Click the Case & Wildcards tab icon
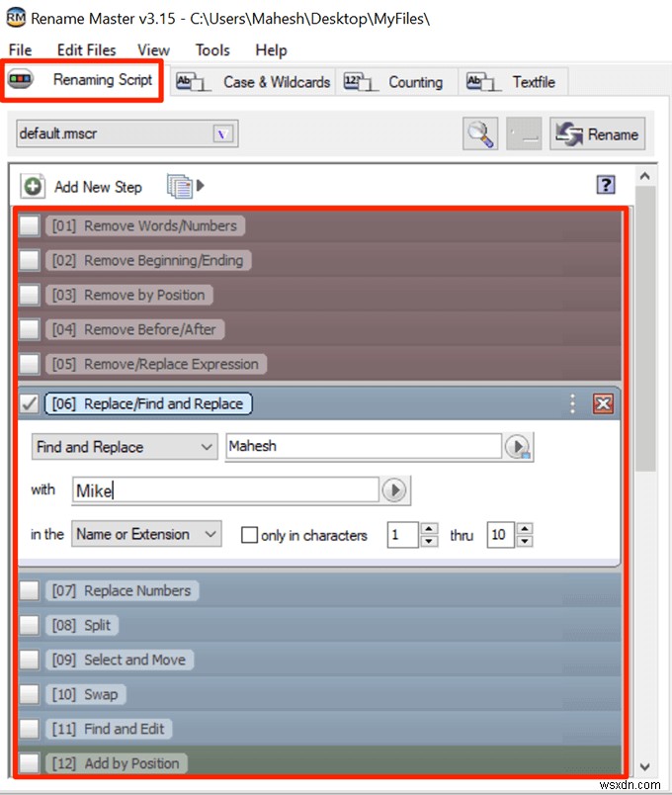This screenshot has width=672, height=795. pyautogui.click(x=192, y=82)
